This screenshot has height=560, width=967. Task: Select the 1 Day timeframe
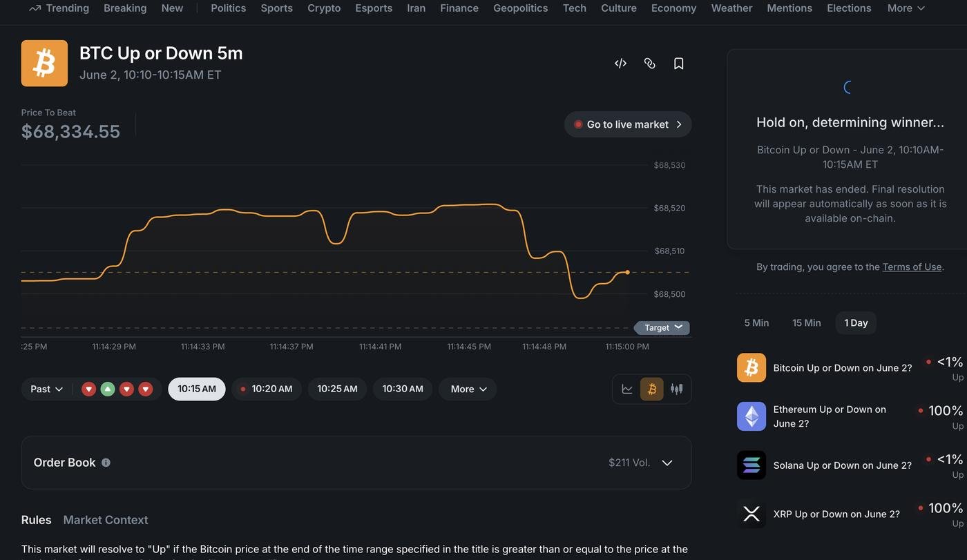856,322
